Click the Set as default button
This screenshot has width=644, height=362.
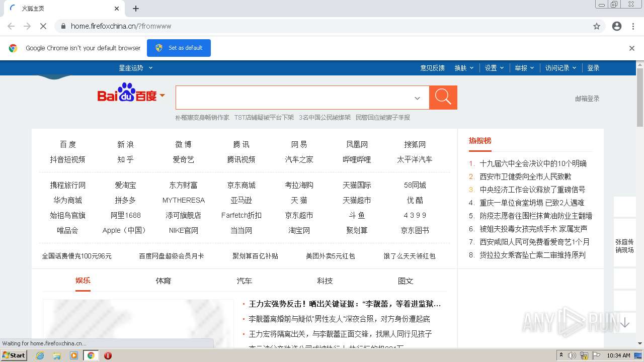179,48
